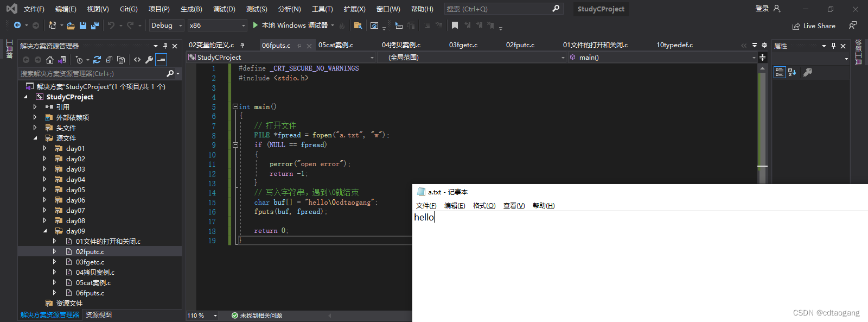The image size is (868, 322).
Task: Click the Save All toolbar icon
Action: (x=95, y=26)
